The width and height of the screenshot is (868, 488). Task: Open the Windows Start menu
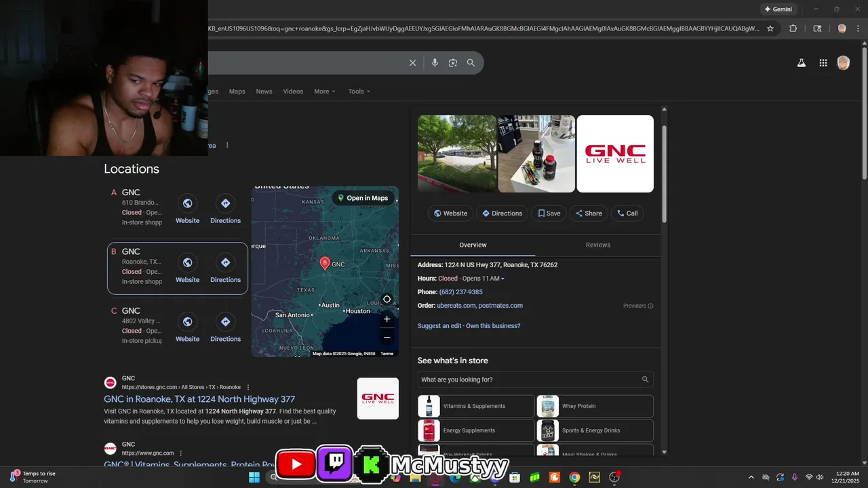254,477
